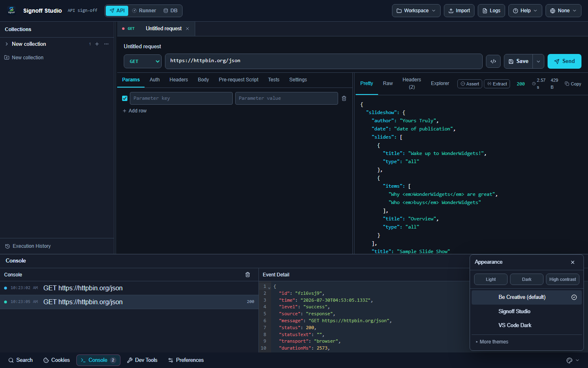Open Preferences
Screen dimensions: 588x368
coord(186,360)
